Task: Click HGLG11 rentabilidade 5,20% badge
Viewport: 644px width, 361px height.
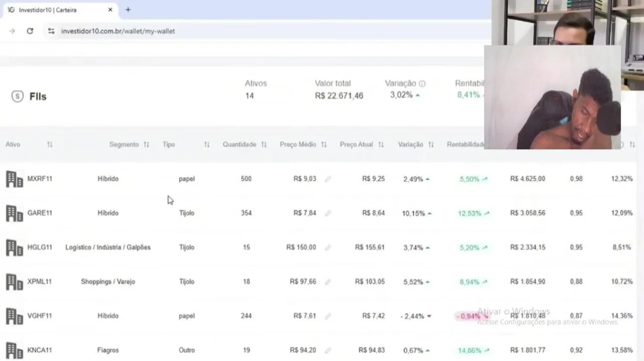Action: 473,248
